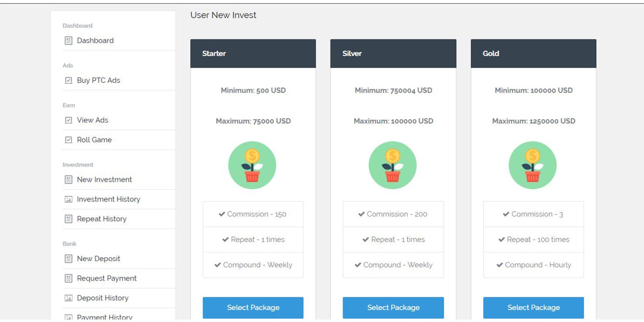Screen dimensions: 644x322
Task: Click the Investment section label
Action: click(x=78, y=165)
